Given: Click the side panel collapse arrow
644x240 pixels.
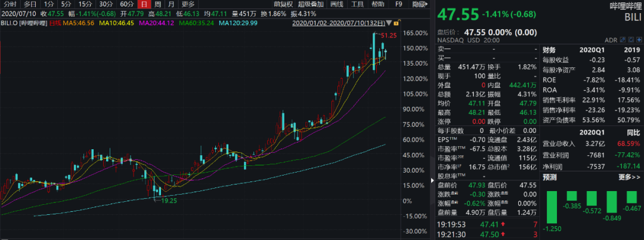Looking at the screenshot, I should point(432,180).
